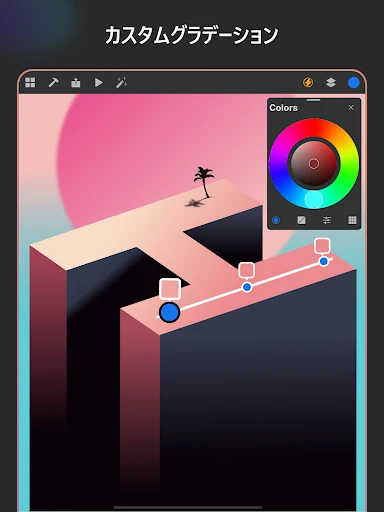This screenshot has width=384, height=512.
Task: Select the rightmost gradient stop dot
Action: 323,262
